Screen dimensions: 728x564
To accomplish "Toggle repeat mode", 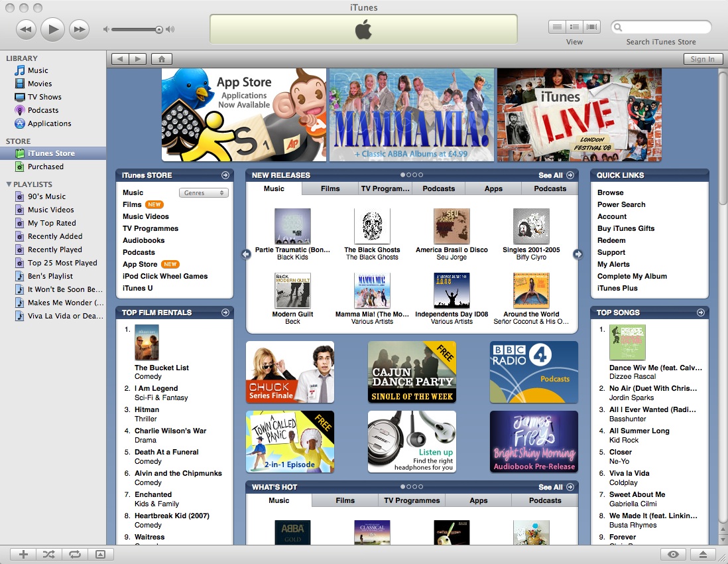I will click(x=75, y=554).
